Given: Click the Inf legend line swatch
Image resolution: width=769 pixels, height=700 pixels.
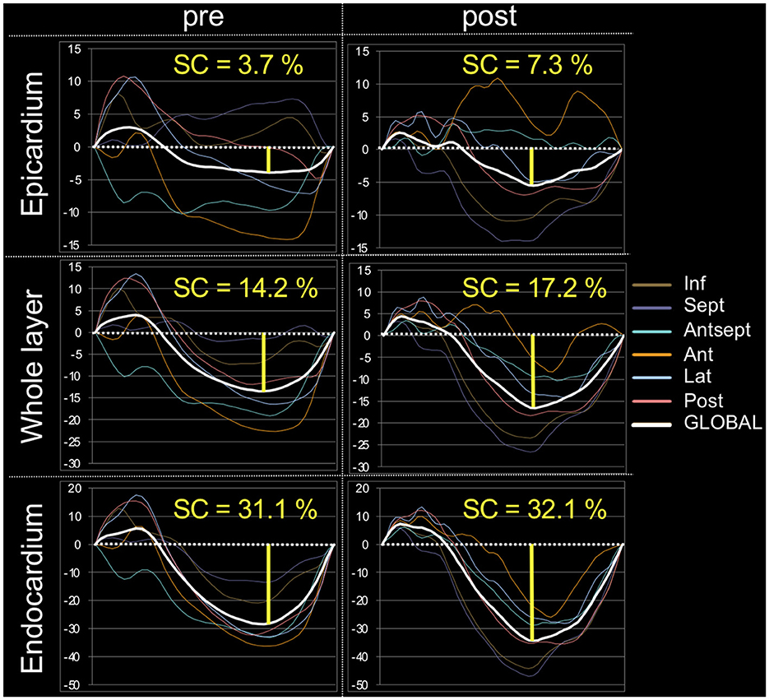Looking at the screenshot, I should coord(651,285).
